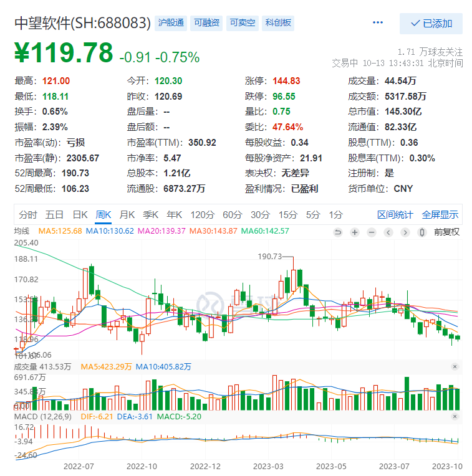Switch to the 日K chart tab
Image resolution: width=472 pixels, height=476 pixels.
tap(80, 215)
